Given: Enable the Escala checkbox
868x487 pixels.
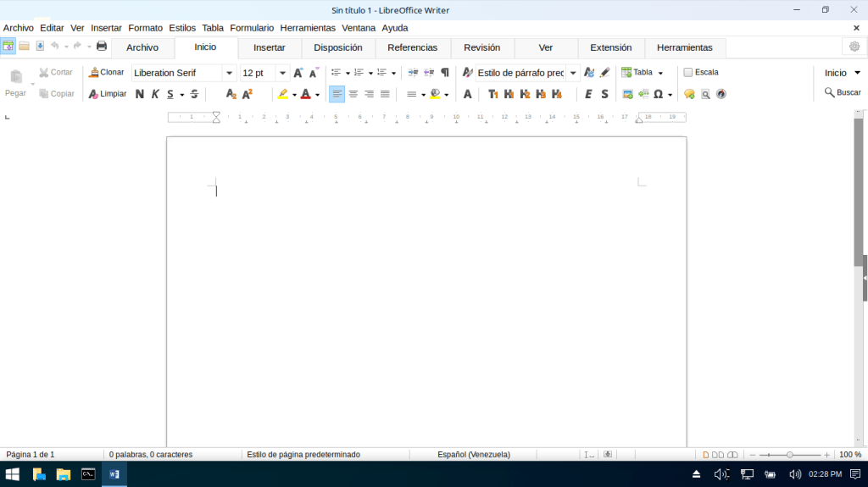Looking at the screenshot, I should 688,73.
